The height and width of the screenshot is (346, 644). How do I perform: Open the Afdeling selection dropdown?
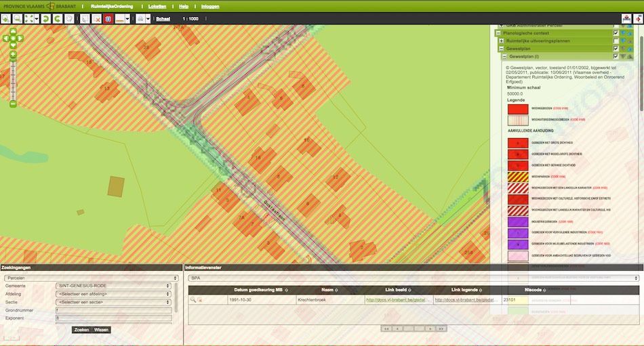click(x=113, y=294)
